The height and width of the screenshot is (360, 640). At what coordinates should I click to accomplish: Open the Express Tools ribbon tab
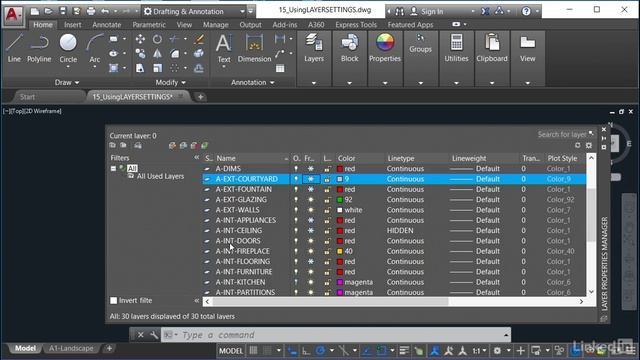coord(356,25)
